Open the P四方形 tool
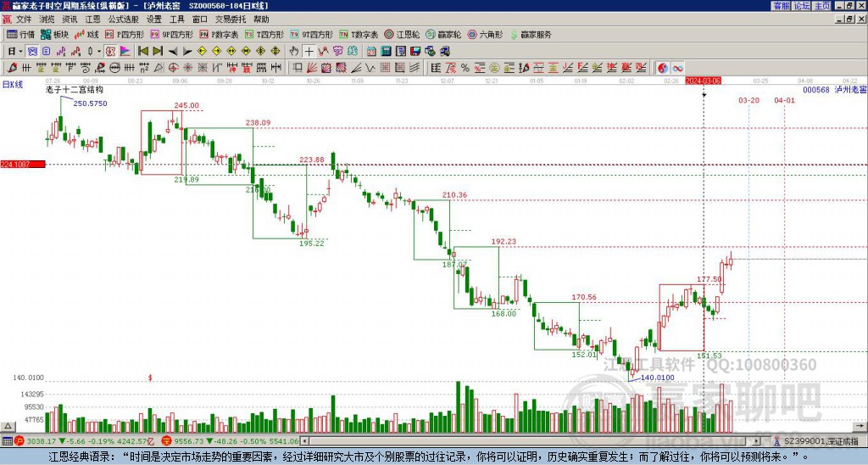 (x=125, y=34)
